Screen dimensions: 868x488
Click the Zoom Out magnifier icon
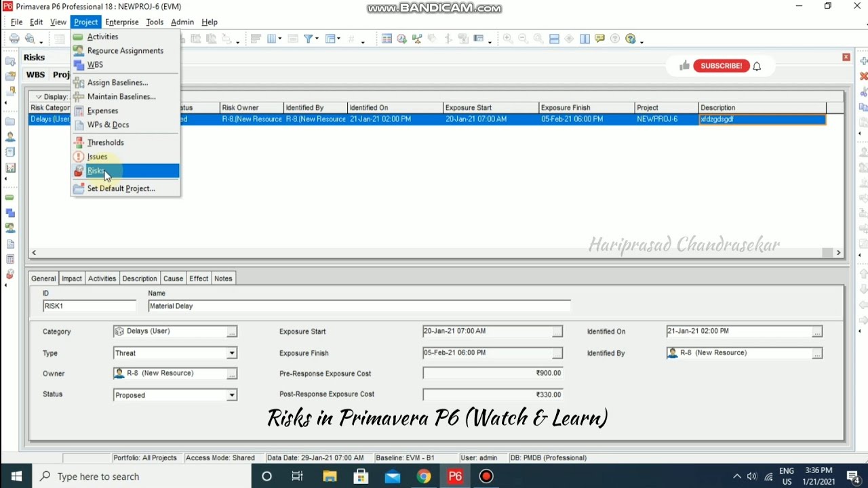coord(523,39)
